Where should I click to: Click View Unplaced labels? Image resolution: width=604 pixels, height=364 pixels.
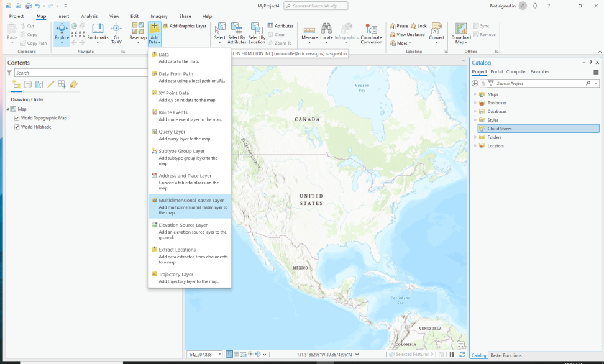click(407, 35)
